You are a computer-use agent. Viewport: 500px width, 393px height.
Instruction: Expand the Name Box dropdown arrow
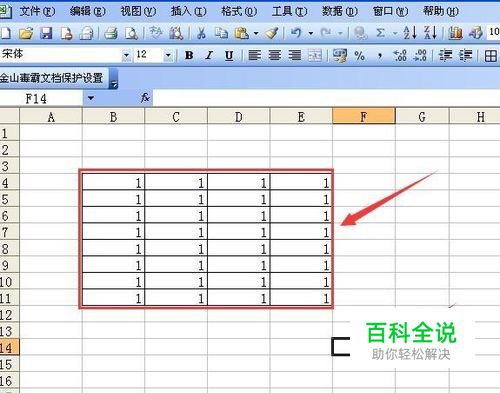click(x=91, y=98)
